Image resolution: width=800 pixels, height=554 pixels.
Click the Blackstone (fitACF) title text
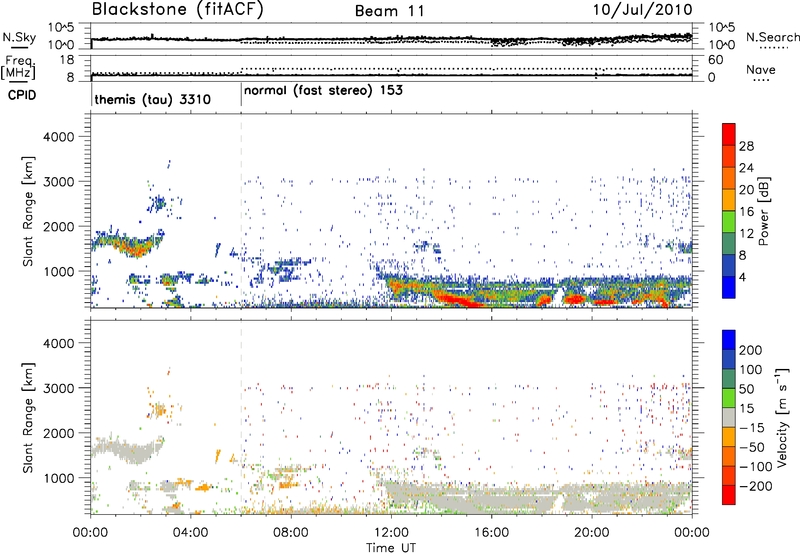[177, 10]
